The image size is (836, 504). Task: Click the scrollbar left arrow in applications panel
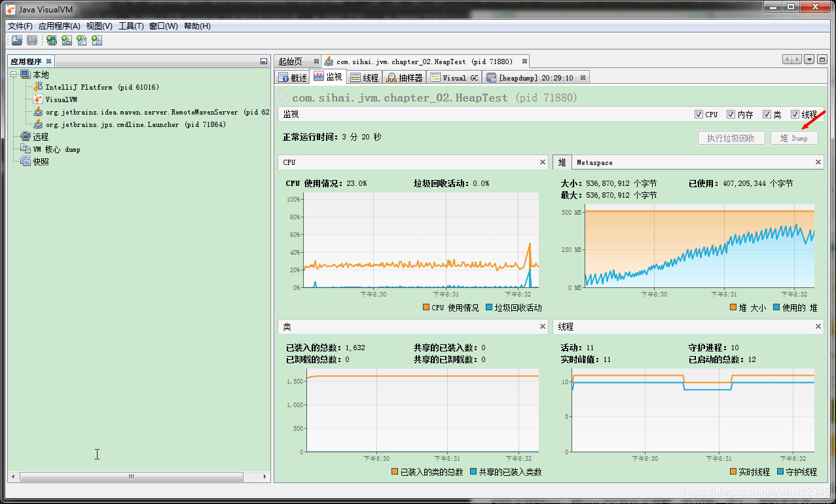[13, 477]
